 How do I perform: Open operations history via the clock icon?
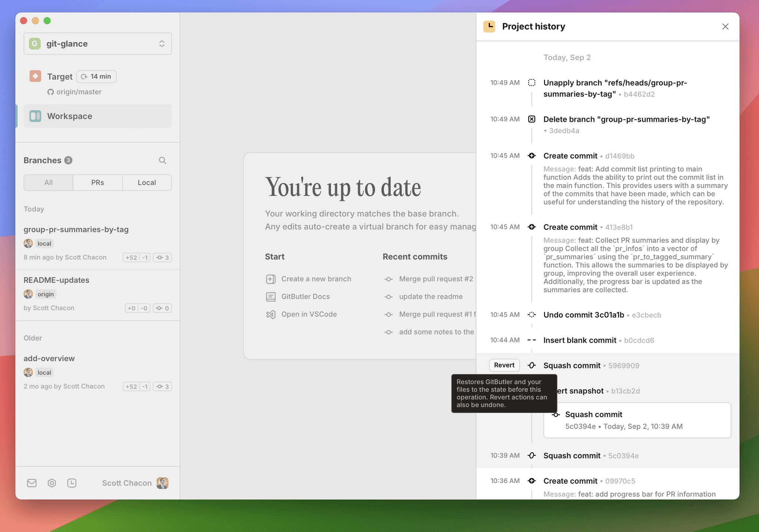(72, 483)
